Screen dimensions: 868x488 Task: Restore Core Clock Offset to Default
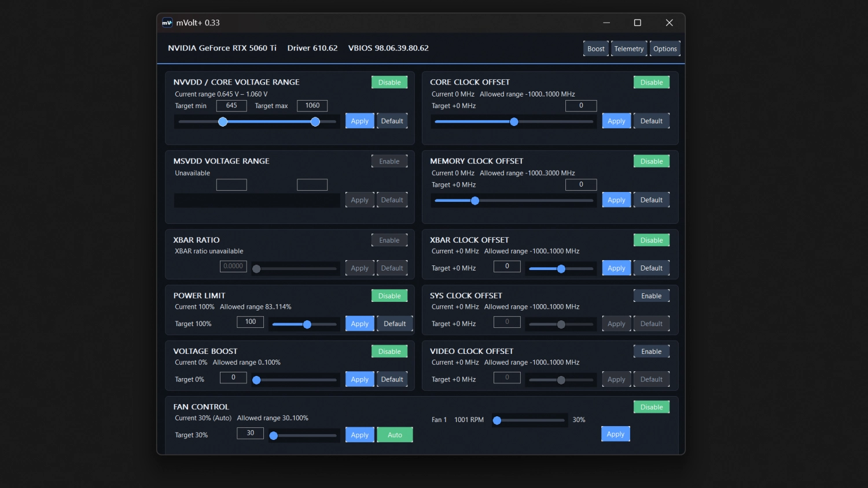coord(652,121)
